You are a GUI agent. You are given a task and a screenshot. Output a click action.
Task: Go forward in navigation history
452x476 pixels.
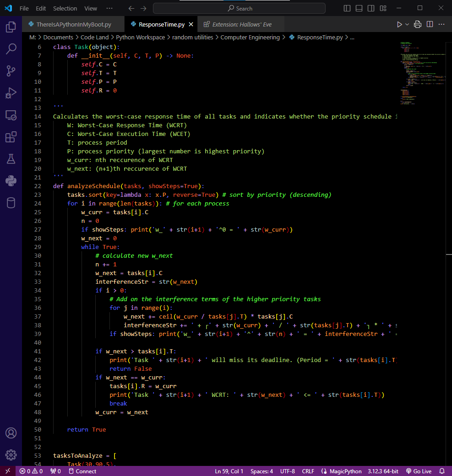coord(143,9)
